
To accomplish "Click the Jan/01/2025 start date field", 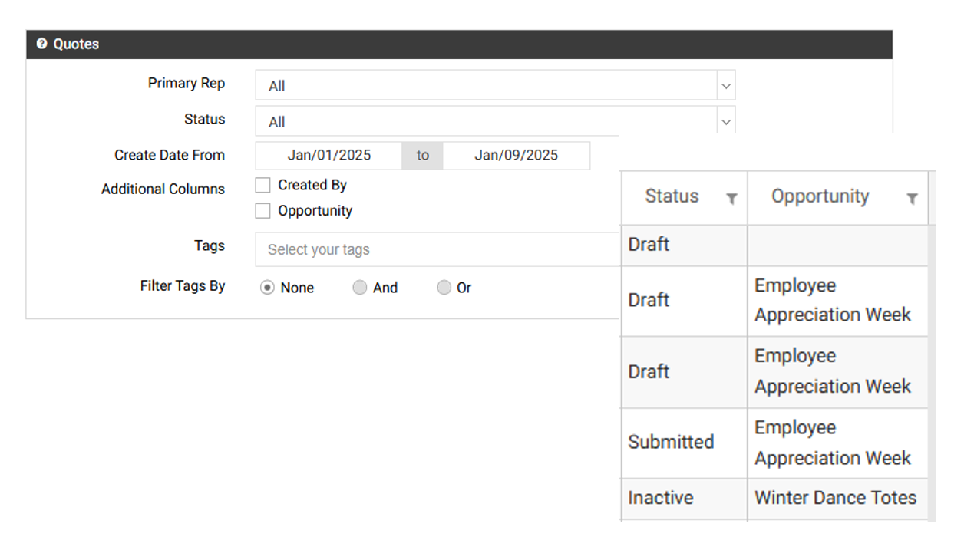I will [x=328, y=155].
